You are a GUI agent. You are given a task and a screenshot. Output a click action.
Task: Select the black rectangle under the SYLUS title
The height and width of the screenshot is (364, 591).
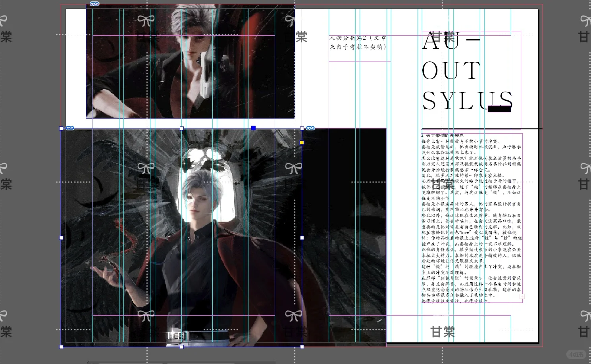(x=499, y=109)
